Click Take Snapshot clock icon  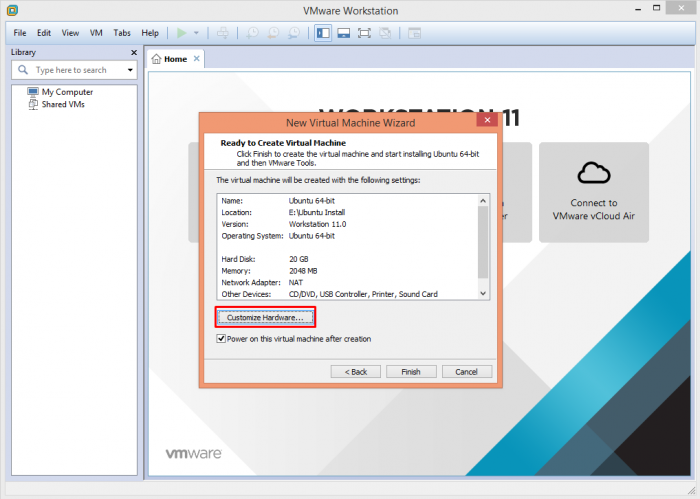coord(252,33)
